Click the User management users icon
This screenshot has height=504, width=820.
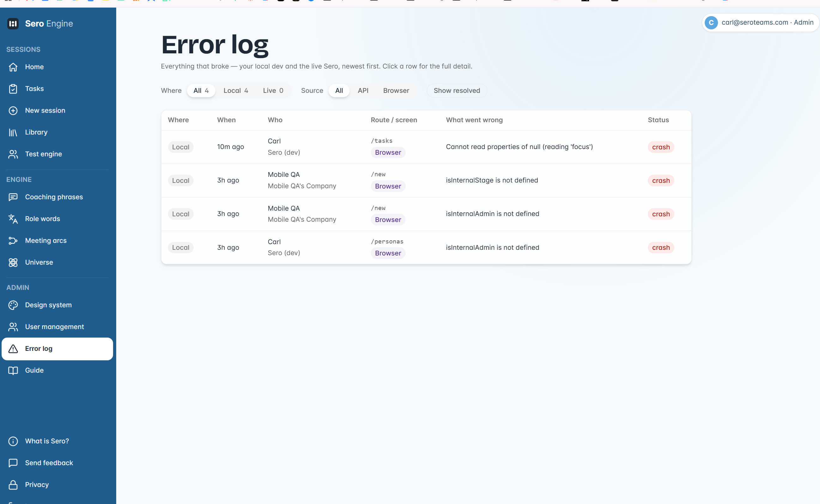[x=13, y=327]
